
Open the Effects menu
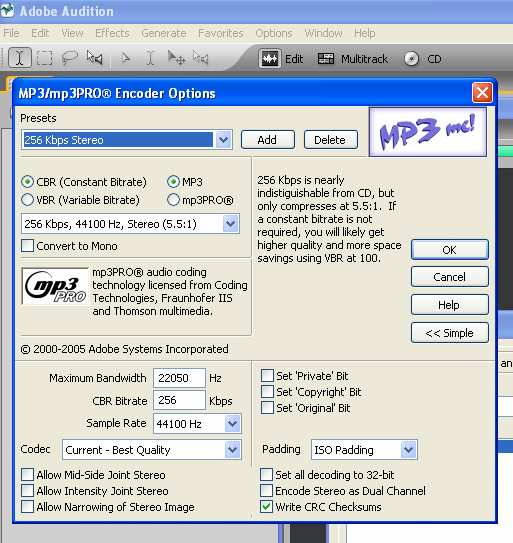(x=112, y=33)
